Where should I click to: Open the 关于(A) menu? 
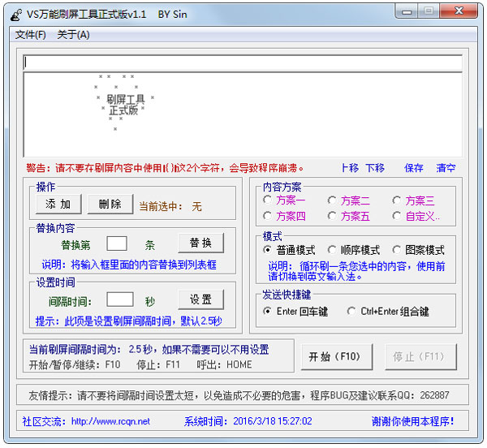[73, 34]
